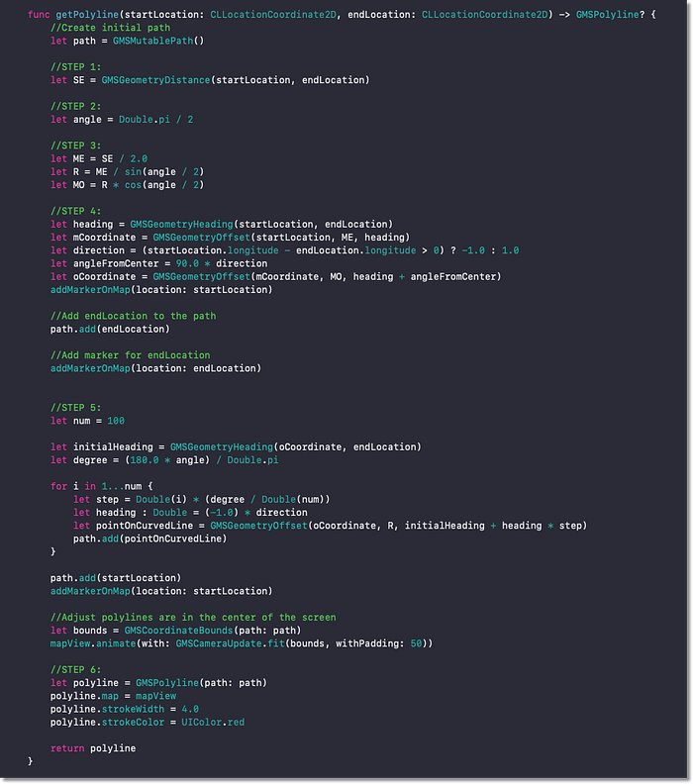Screen dimensions: 693x784
Task: Click the return type 'GMSPolyline?' in signature
Action: tap(611, 15)
